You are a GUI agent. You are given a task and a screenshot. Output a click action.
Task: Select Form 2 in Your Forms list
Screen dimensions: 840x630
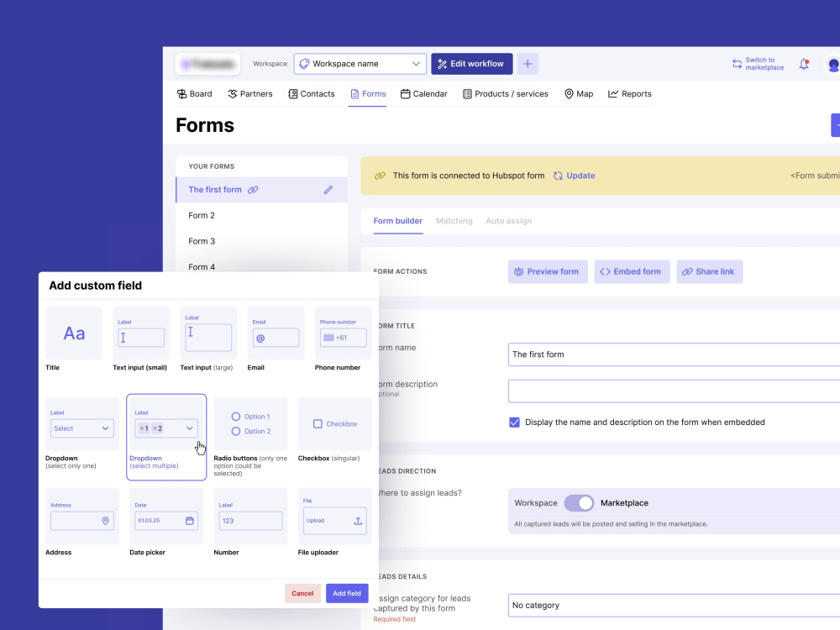pyautogui.click(x=262, y=215)
